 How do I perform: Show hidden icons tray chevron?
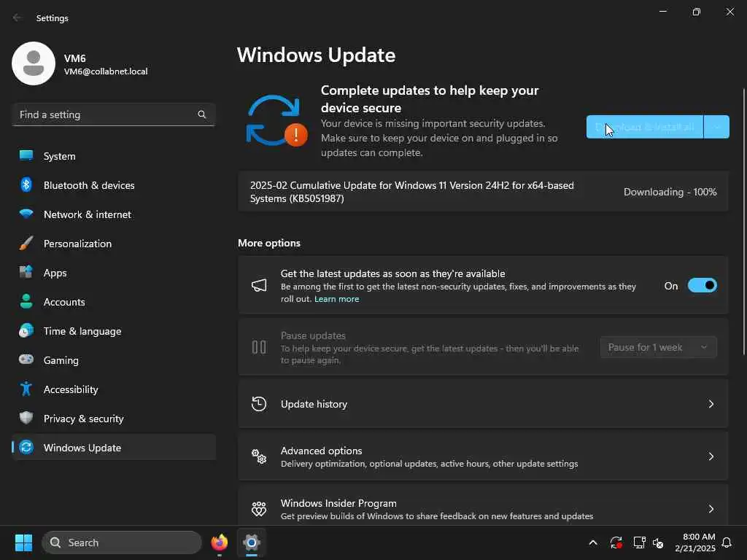coord(593,542)
